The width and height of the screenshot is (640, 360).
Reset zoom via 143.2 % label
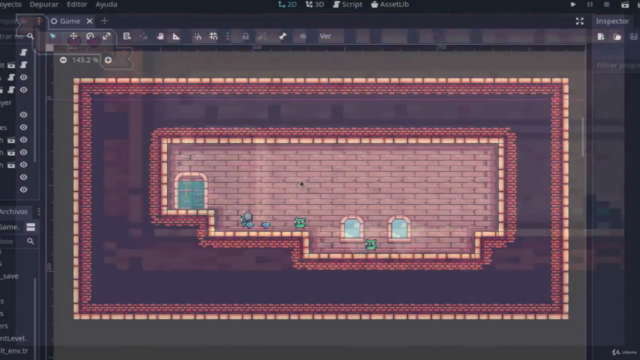click(85, 60)
